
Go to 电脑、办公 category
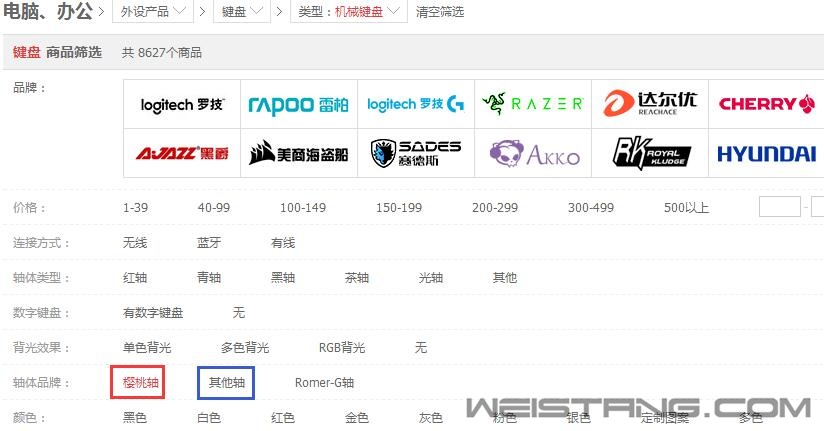48,12
